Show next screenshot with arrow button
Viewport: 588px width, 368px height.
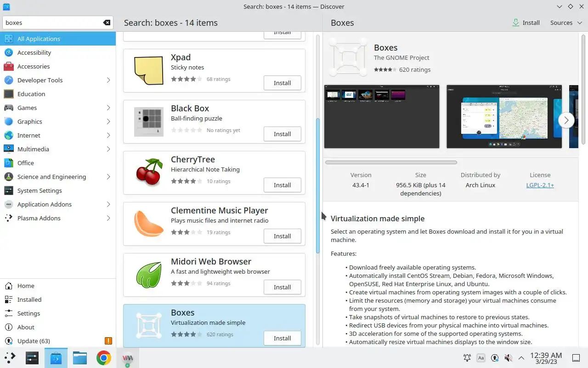(x=566, y=120)
